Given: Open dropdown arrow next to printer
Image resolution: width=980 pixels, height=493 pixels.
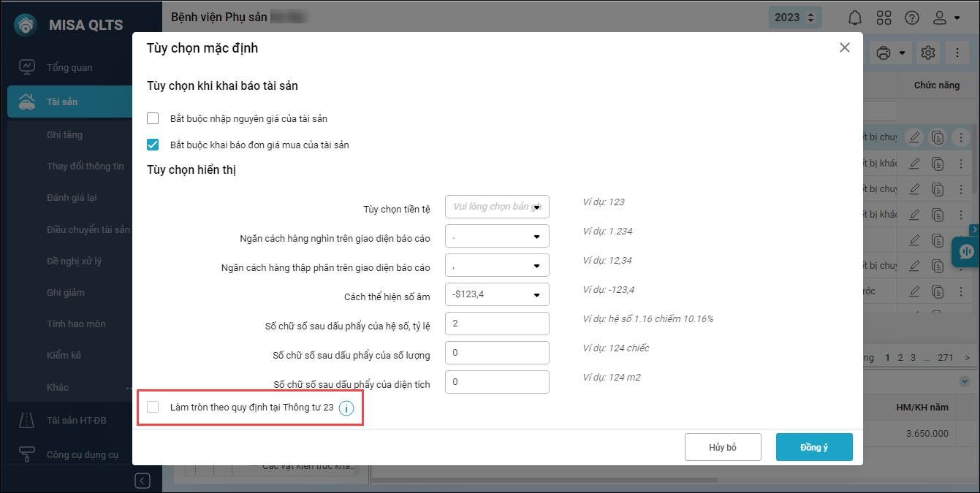Looking at the screenshot, I should click(903, 53).
